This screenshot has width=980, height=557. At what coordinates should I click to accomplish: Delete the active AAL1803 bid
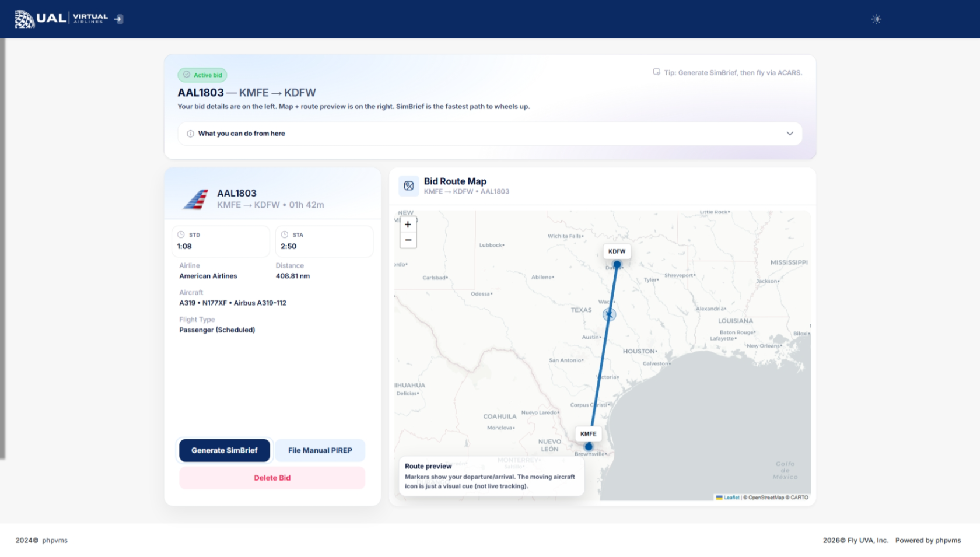[x=272, y=478]
